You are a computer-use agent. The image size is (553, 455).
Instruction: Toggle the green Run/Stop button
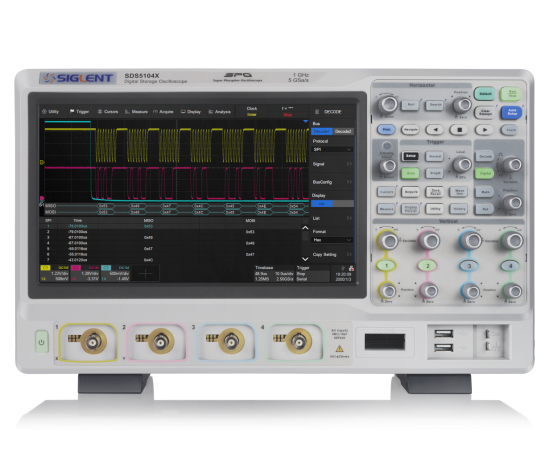pos(511,94)
